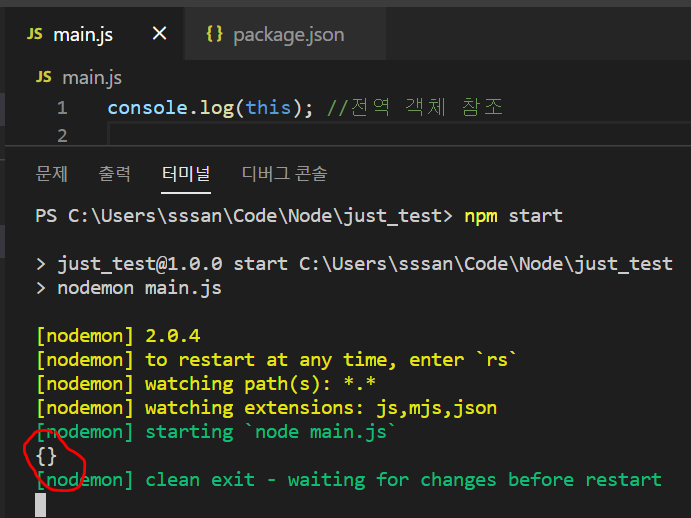The height and width of the screenshot is (518, 691).
Task: Click the {} output in the terminal
Action: [47, 456]
